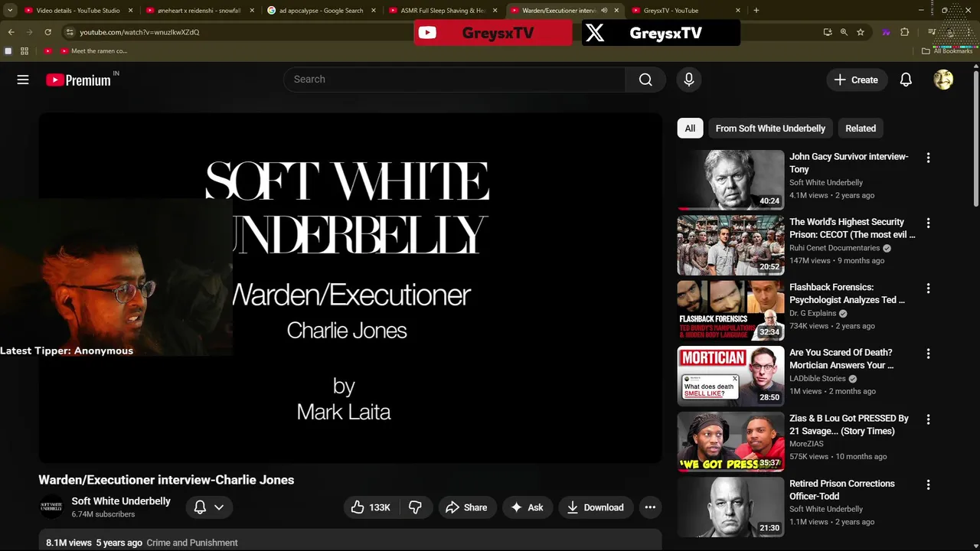The width and height of the screenshot is (980, 551).
Task: Open All Bookmarks folder
Action: [947, 51]
